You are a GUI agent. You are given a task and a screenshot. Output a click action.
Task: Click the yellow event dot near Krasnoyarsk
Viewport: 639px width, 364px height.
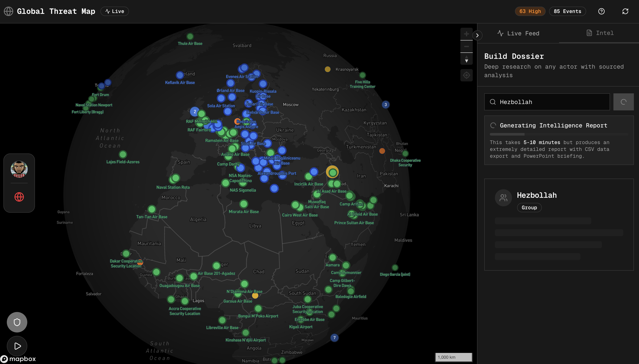pyautogui.click(x=328, y=69)
